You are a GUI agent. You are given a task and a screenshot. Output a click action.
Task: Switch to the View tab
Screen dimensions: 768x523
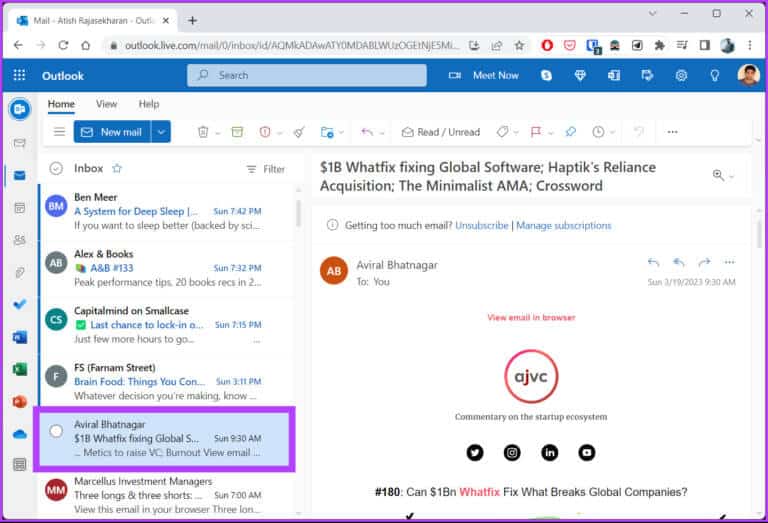(x=106, y=104)
